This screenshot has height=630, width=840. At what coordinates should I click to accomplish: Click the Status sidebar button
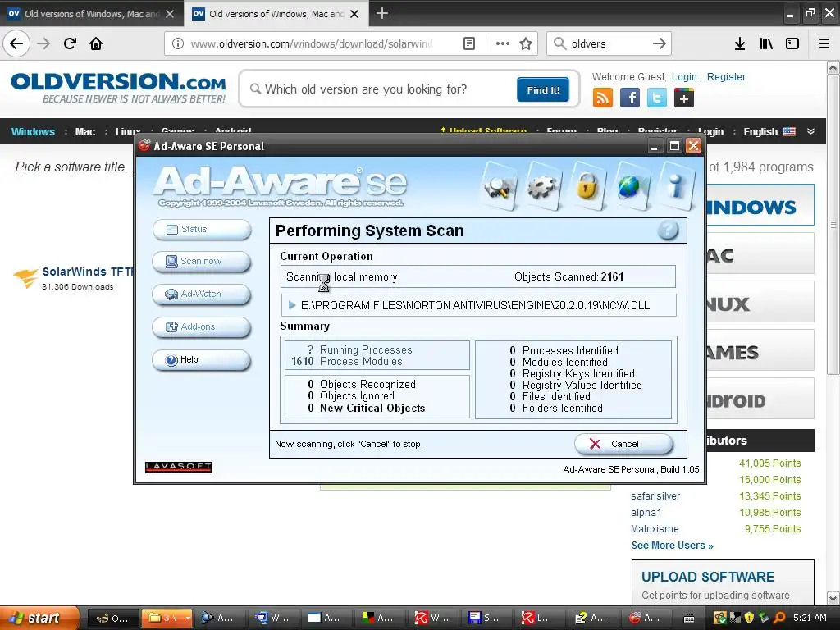[x=202, y=230]
